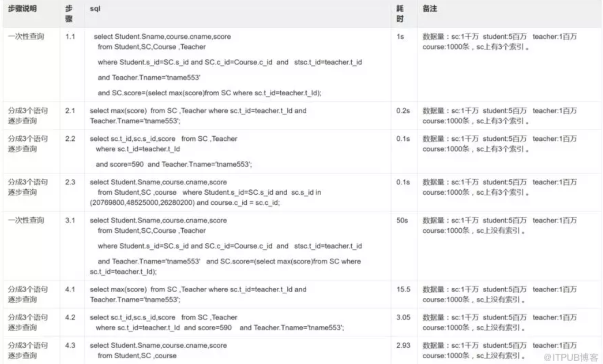Click the 3.05 duration value

(403, 317)
